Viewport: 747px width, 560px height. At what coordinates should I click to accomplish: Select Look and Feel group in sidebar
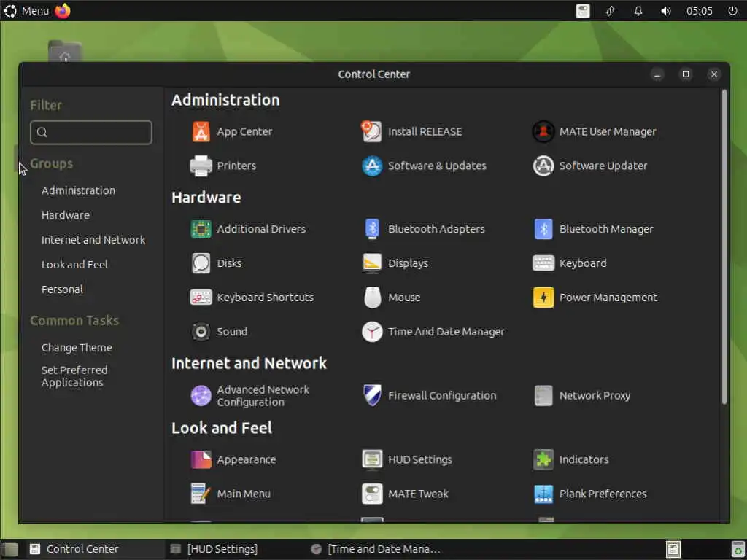click(x=74, y=265)
